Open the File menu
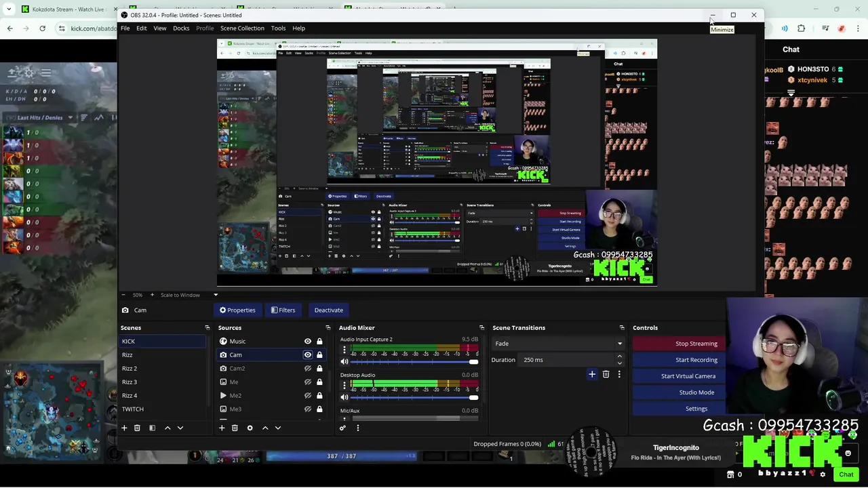 coord(125,28)
